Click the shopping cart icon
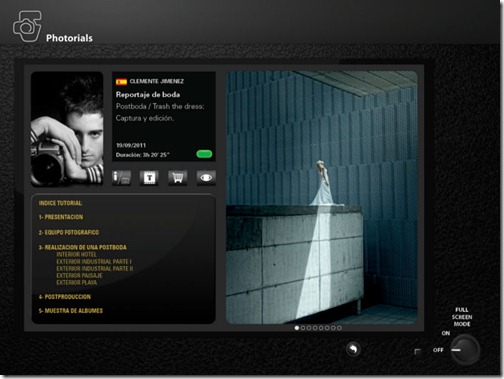This screenshot has width=504, height=379. (x=178, y=178)
